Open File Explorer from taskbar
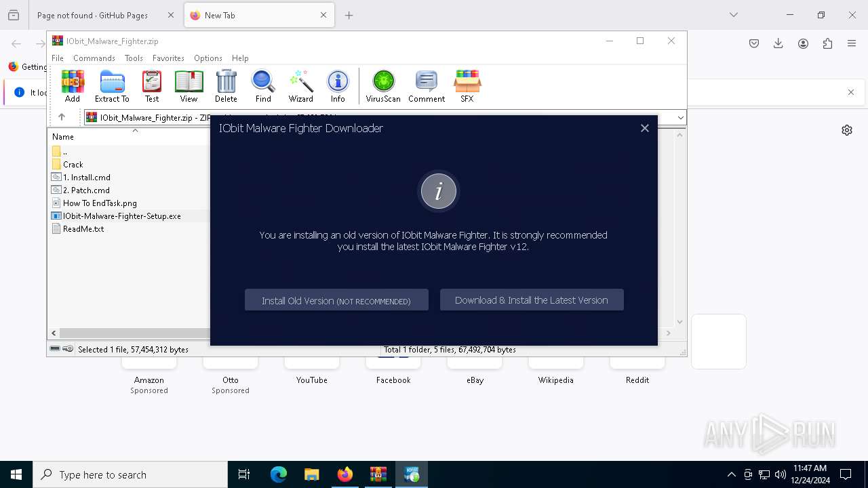Screen dimensions: 868x488 coord(311,474)
